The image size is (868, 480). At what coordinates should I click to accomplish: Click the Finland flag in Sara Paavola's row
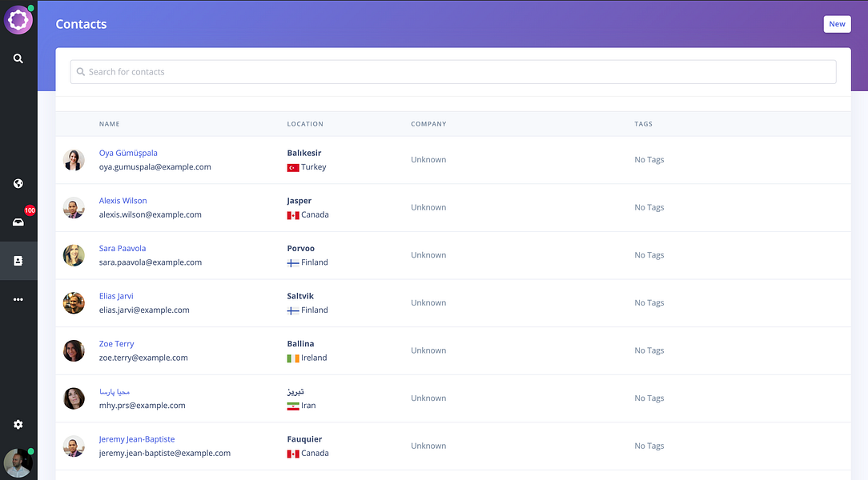point(293,262)
